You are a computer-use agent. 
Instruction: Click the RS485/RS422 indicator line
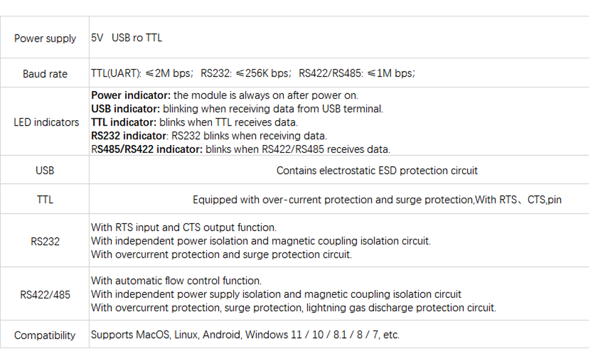(241, 149)
